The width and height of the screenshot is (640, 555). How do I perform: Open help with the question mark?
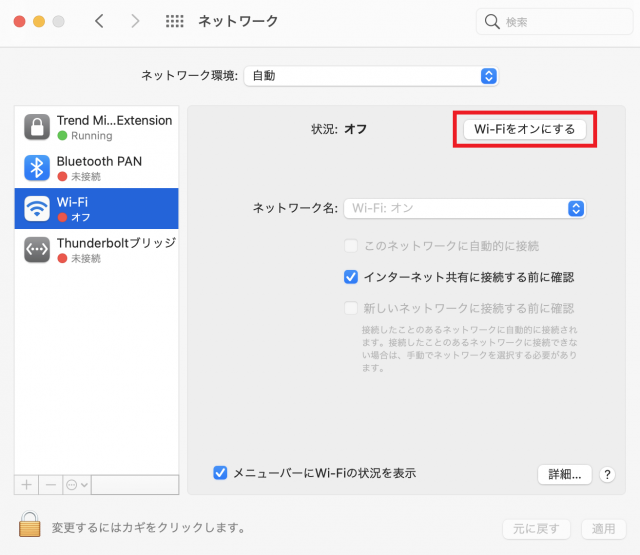click(607, 475)
